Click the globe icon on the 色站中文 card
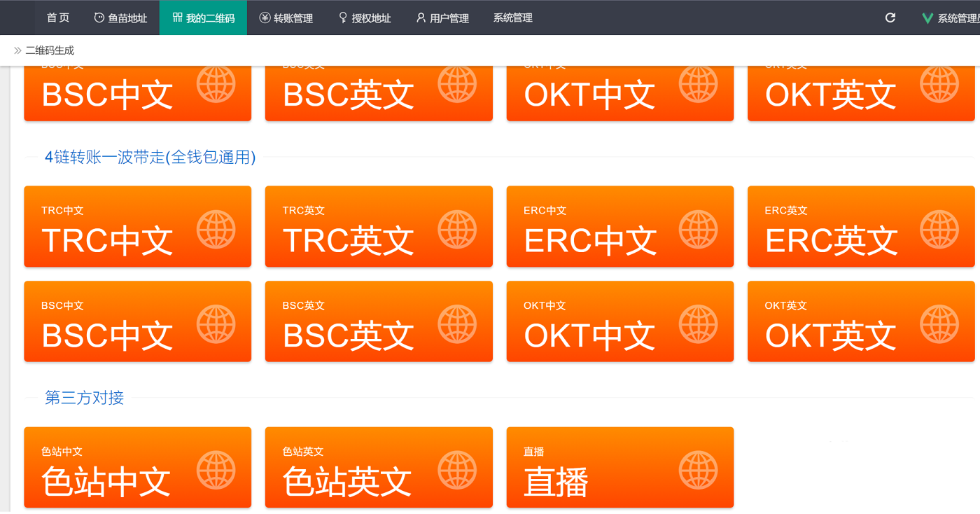The width and height of the screenshot is (980, 514). (216, 470)
